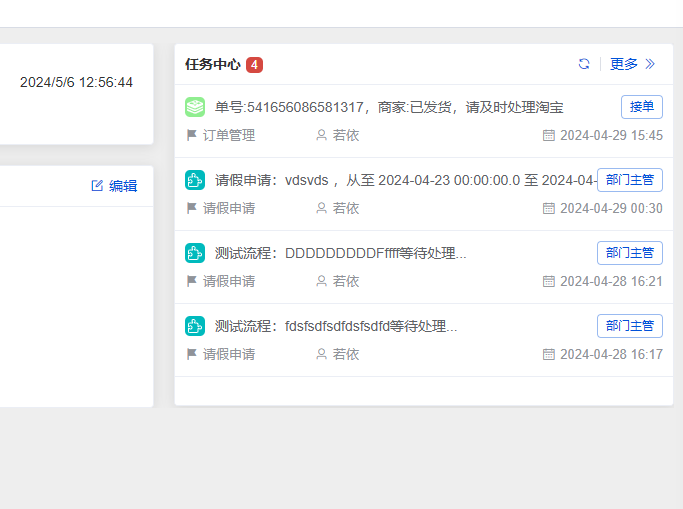Image resolution: width=683 pixels, height=509 pixels.
Task: Click calendar icon beside 2024-04-29 15:45
Action: (x=549, y=135)
